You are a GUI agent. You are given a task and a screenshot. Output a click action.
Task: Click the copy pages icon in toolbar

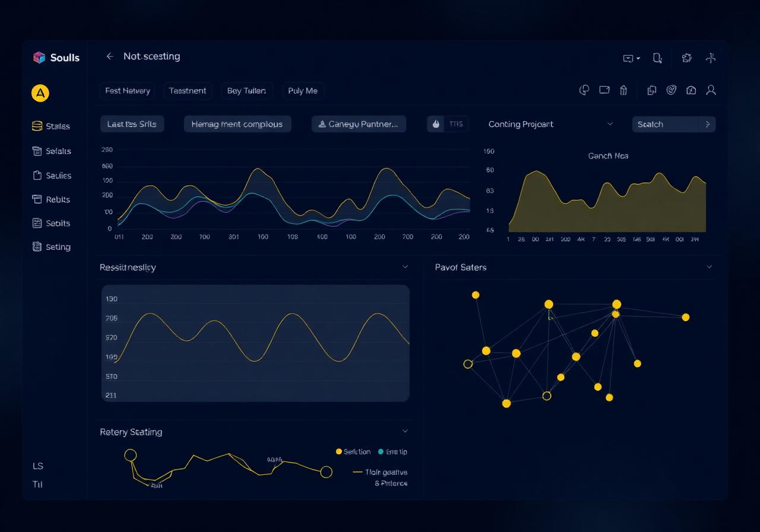pyautogui.click(x=651, y=90)
